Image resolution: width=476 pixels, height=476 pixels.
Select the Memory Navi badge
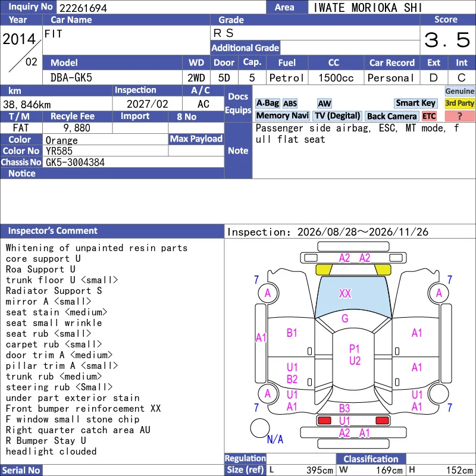click(x=282, y=116)
